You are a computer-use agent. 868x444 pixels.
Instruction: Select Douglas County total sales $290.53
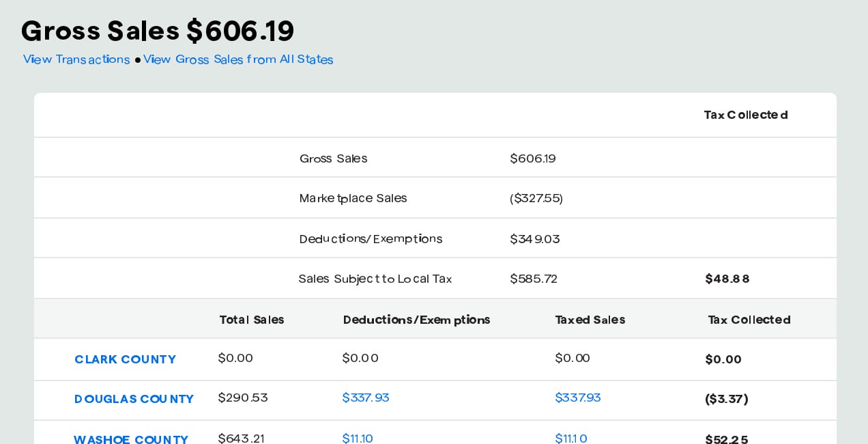point(243,398)
